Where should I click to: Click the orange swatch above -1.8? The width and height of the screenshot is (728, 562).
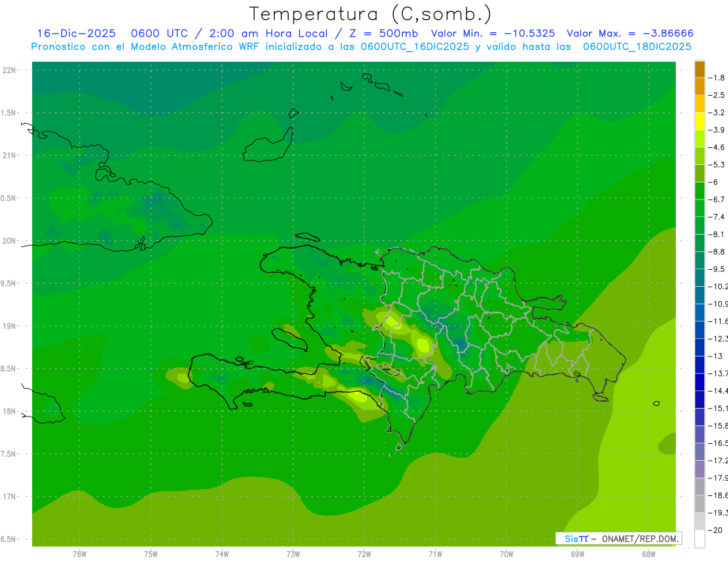click(699, 69)
